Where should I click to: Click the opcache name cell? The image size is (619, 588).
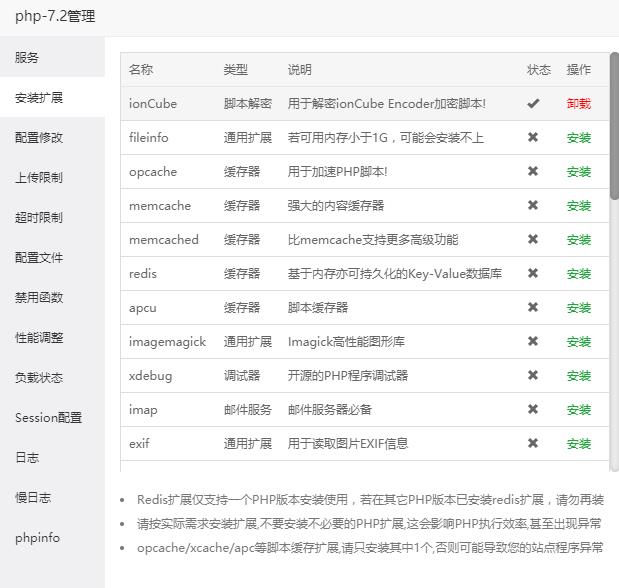pos(153,172)
